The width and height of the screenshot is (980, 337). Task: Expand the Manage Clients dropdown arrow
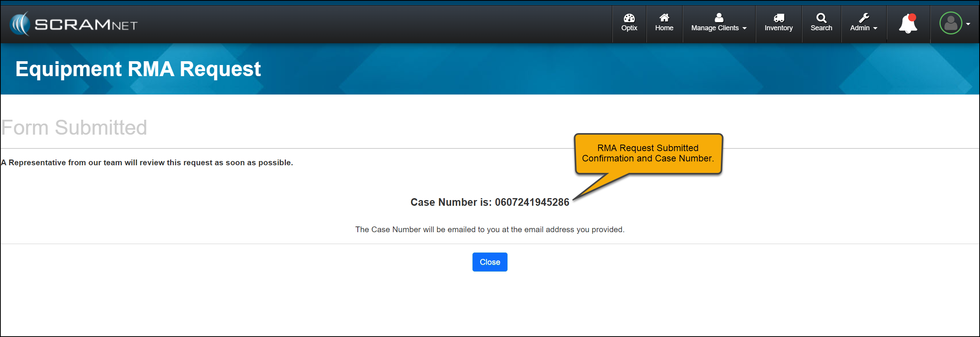[x=745, y=28]
